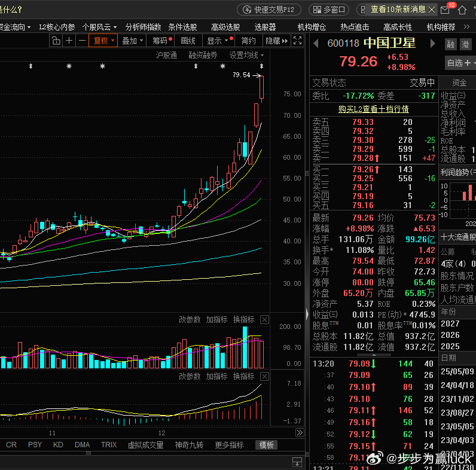
Task: Open the multi-window 多窗口 button
Action: click(329, 10)
